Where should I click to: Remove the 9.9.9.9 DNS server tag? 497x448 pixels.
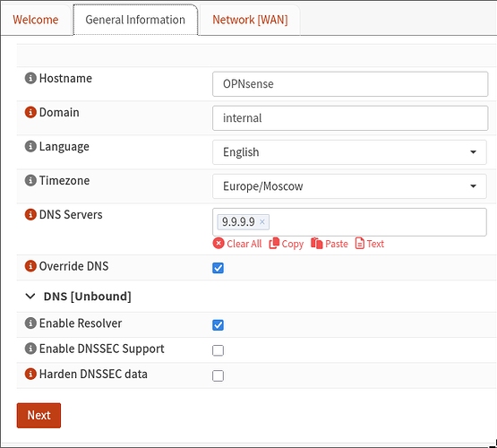click(x=262, y=221)
